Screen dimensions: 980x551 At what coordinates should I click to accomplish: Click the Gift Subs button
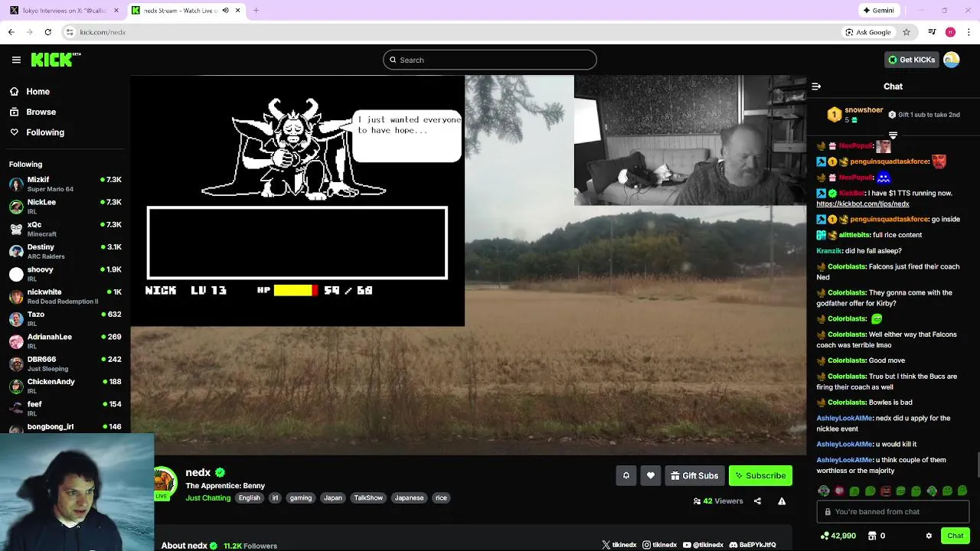[694, 475]
